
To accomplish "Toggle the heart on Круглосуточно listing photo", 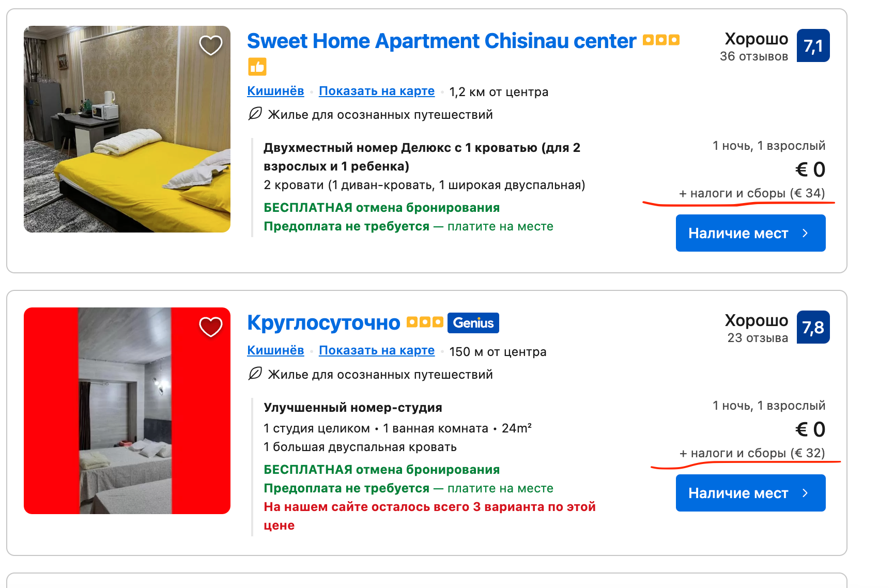I will point(211,327).
